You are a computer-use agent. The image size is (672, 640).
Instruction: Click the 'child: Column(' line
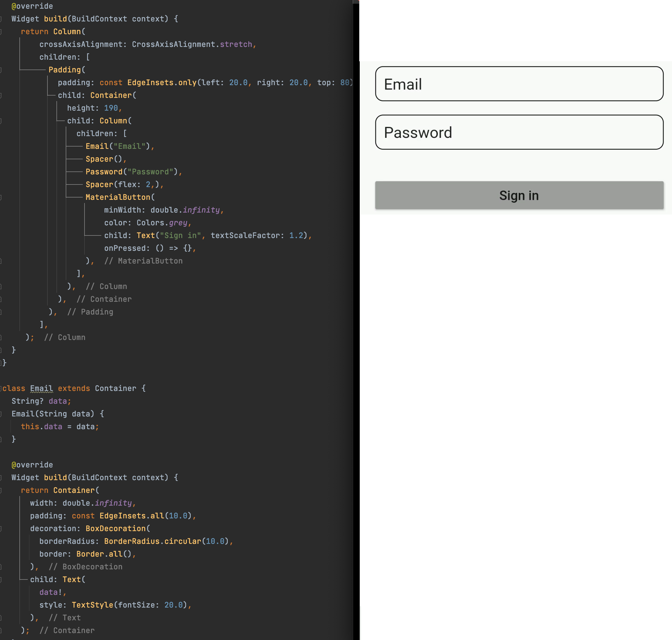click(x=99, y=121)
